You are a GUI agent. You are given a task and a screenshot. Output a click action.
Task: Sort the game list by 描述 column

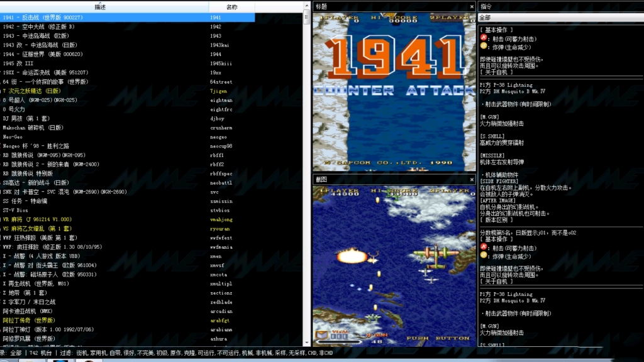click(101, 7)
